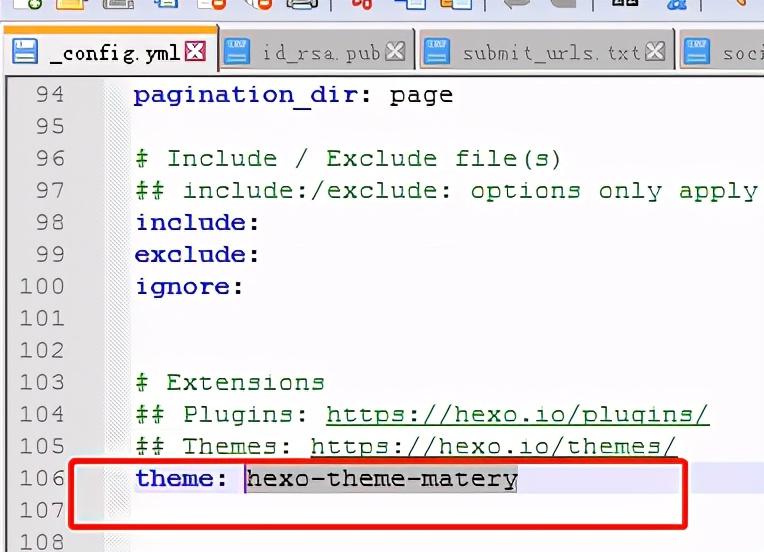The width and height of the screenshot is (764, 552).
Task: Open the tab starting with 'soci'
Action: [722, 51]
